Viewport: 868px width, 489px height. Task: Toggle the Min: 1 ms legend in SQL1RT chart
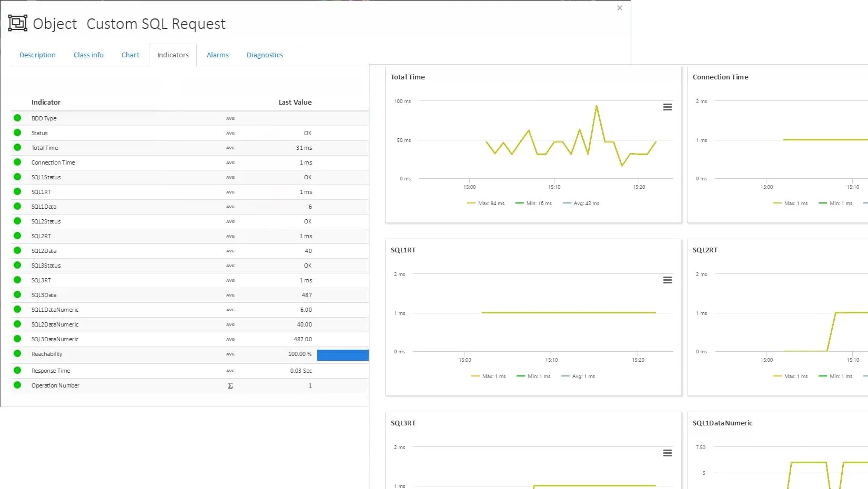pyautogui.click(x=533, y=376)
